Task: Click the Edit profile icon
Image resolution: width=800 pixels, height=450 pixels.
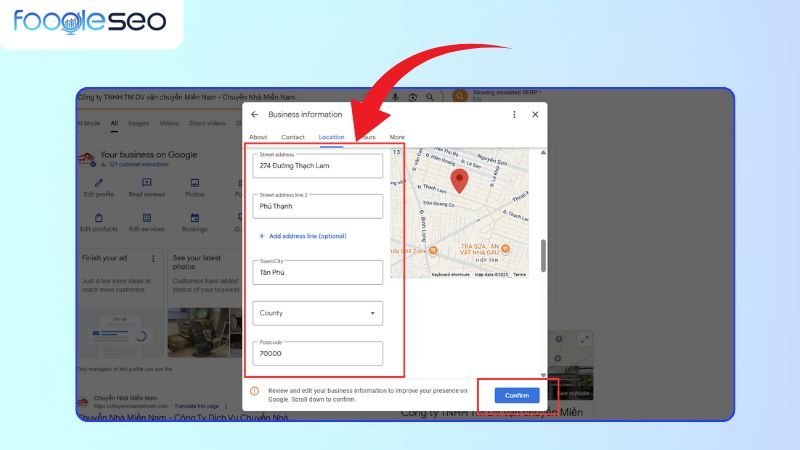Action: [104, 183]
